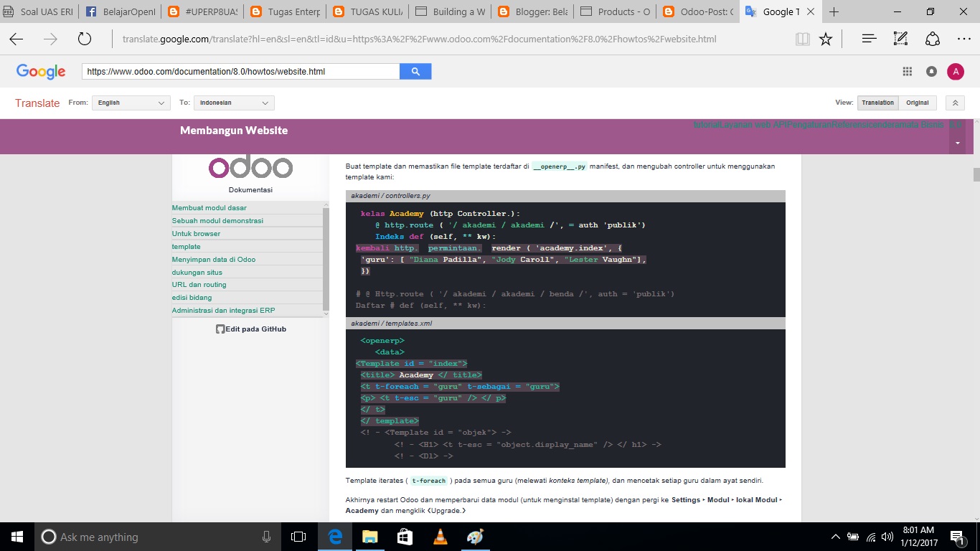Switch to BelajarOpenI Facebook tab
980x551 pixels.
point(121,11)
